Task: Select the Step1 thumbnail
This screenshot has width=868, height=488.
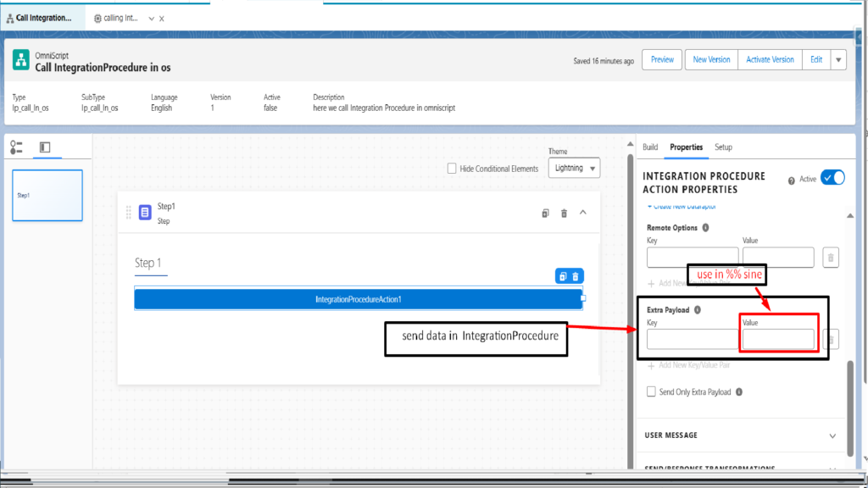Action: [x=47, y=196]
